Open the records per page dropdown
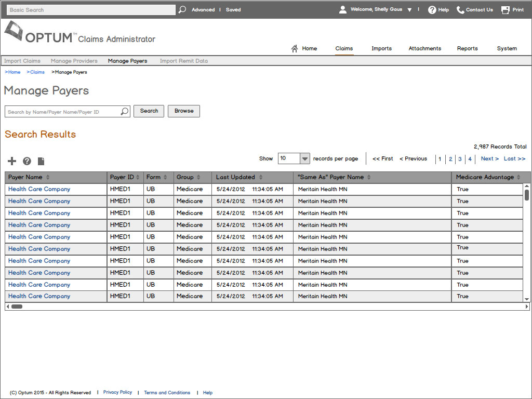 point(305,159)
